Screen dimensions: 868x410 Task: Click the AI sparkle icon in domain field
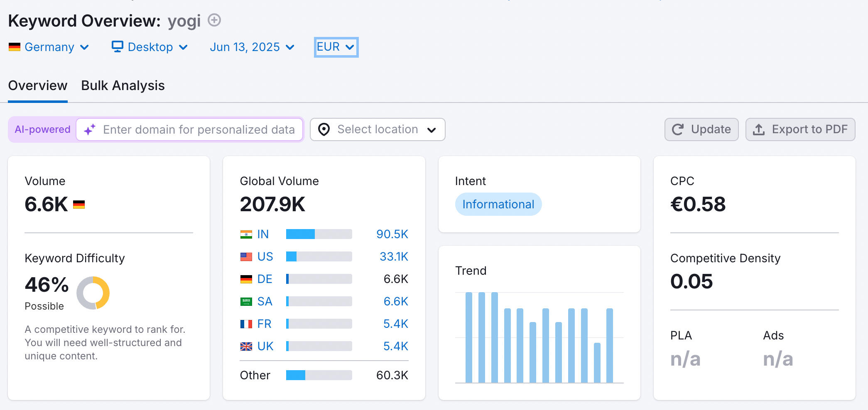pyautogui.click(x=90, y=130)
